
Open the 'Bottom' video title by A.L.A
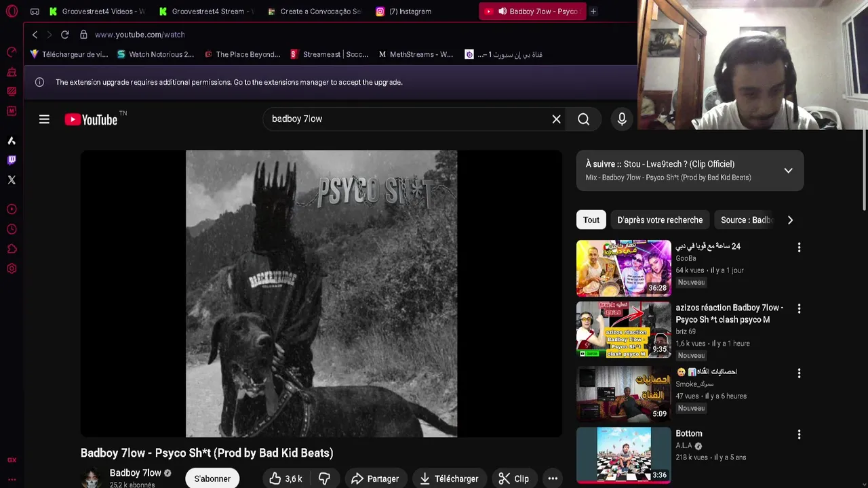click(x=688, y=433)
